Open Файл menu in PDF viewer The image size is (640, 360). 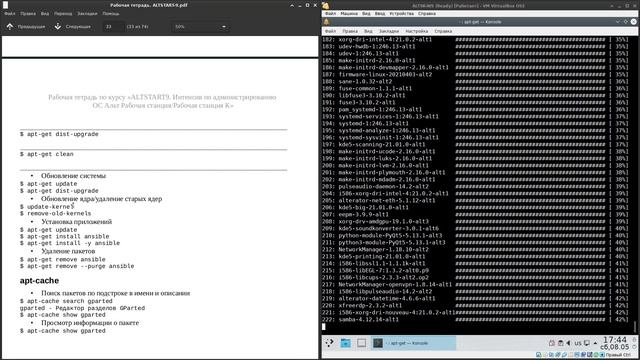pyautogui.click(x=10, y=13)
